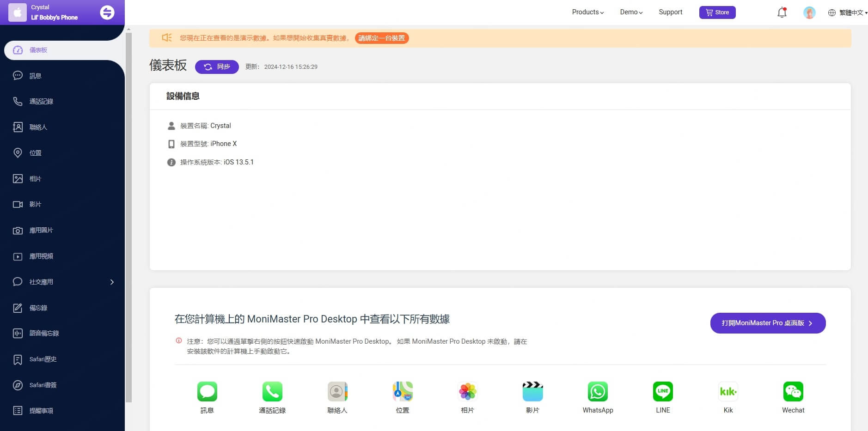Open the user avatar profile
This screenshot has height=431, width=868.
(809, 12)
